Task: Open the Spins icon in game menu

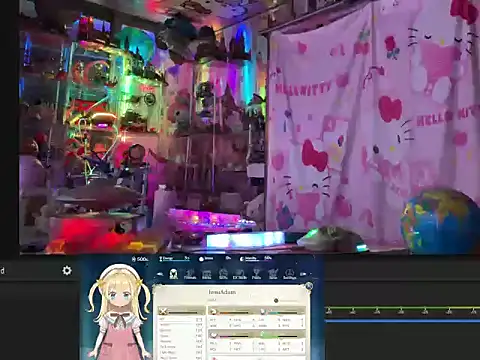Action: 273,274
